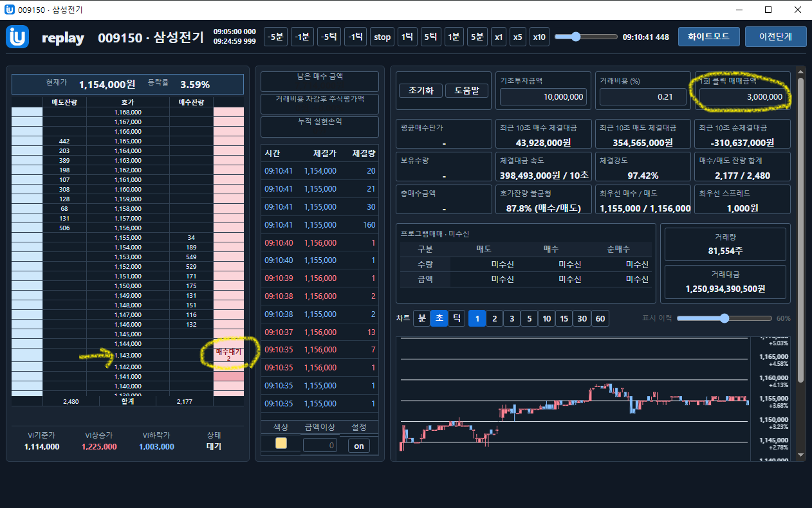This screenshot has height=508, width=812.
Task: Rewind replay by 1 minute (-1분)
Action: (302, 37)
